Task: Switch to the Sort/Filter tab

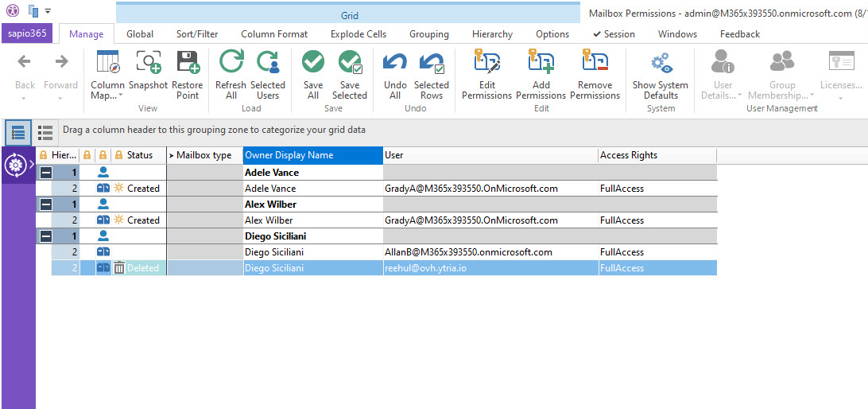Action: [x=197, y=34]
